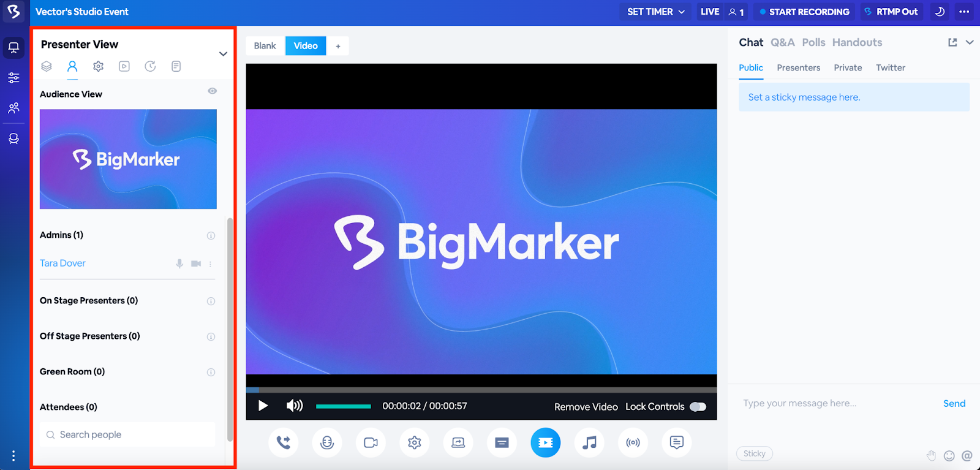
Task: Select the layers icon in Presenter View
Action: point(47,66)
